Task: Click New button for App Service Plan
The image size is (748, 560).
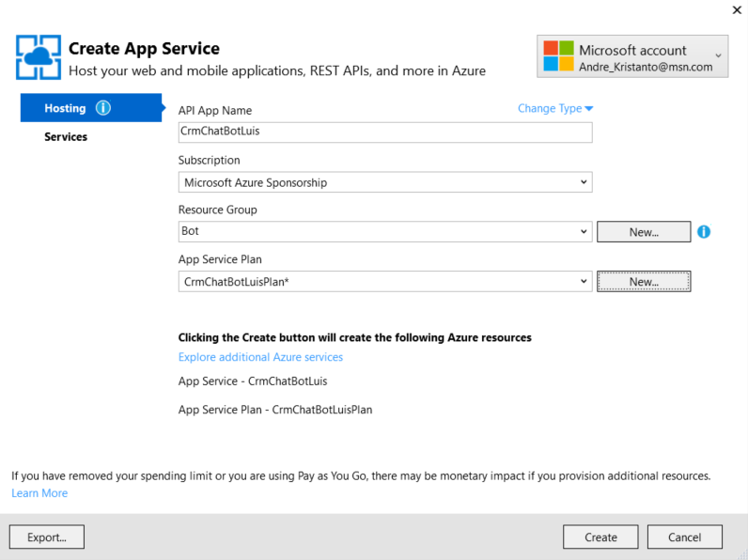Action: coord(644,281)
